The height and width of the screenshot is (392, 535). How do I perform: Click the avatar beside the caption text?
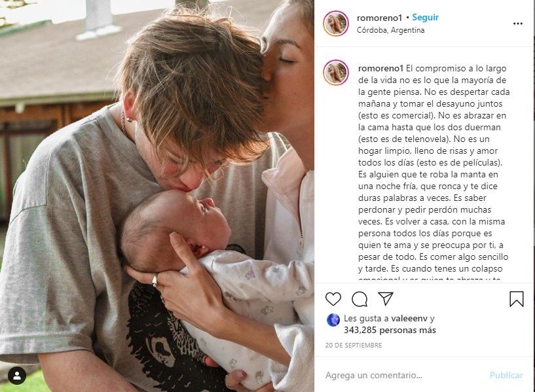[336, 72]
